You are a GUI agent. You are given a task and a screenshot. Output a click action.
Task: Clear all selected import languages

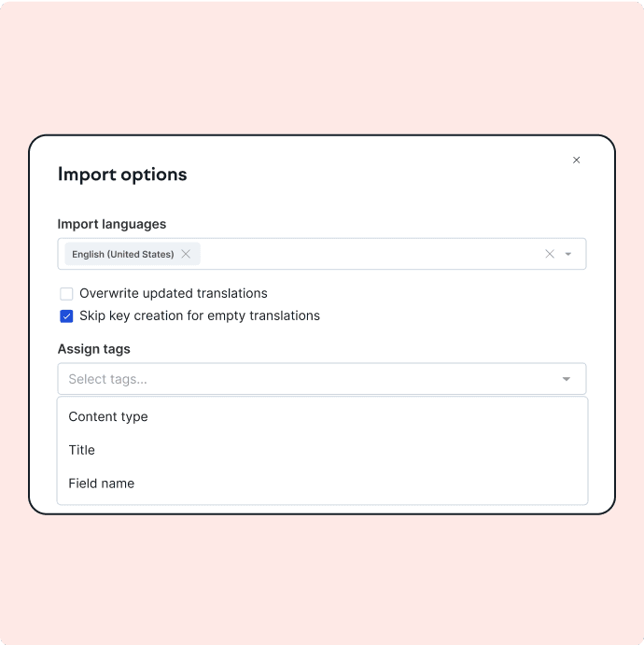pos(550,254)
